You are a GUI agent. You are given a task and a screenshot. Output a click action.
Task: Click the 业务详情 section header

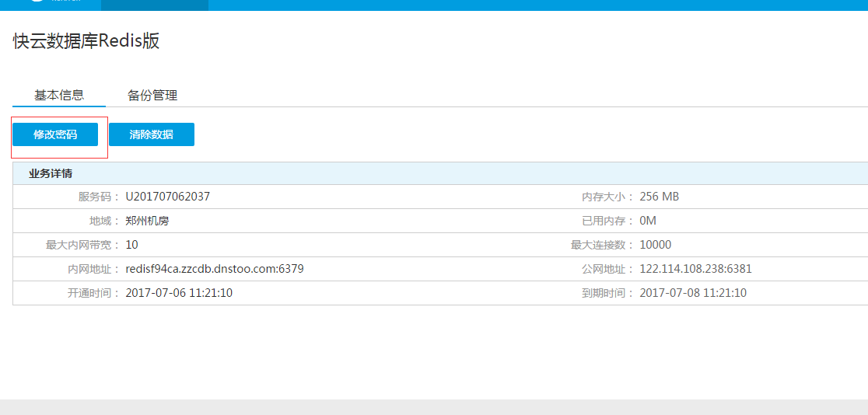click(51, 173)
